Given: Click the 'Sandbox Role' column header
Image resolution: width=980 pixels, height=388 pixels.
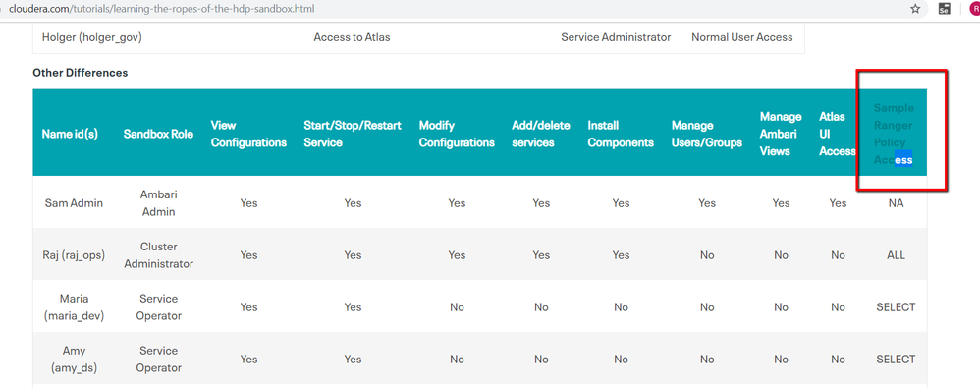Looking at the screenshot, I should pos(158,134).
